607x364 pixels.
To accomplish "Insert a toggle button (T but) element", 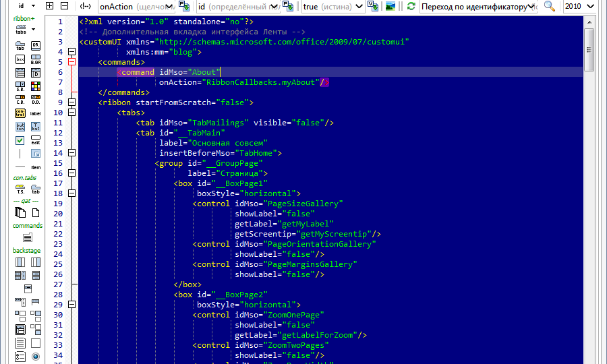I will coord(36,127).
